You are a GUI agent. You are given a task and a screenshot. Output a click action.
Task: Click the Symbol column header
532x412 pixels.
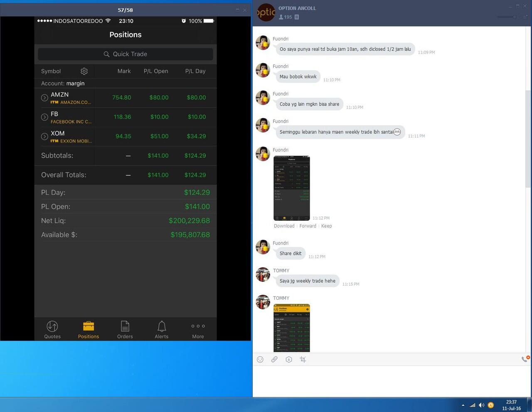pyautogui.click(x=51, y=71)
